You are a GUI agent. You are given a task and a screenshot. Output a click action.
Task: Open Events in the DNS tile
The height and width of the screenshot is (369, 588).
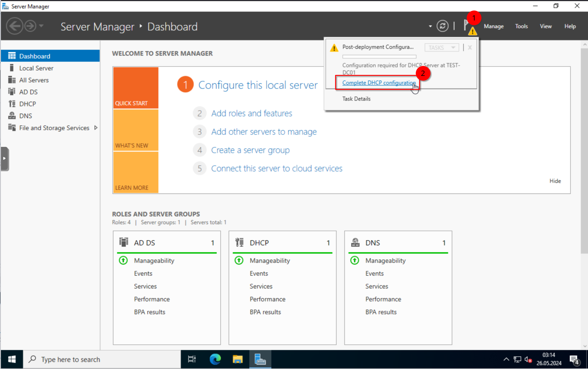point(374,273)
